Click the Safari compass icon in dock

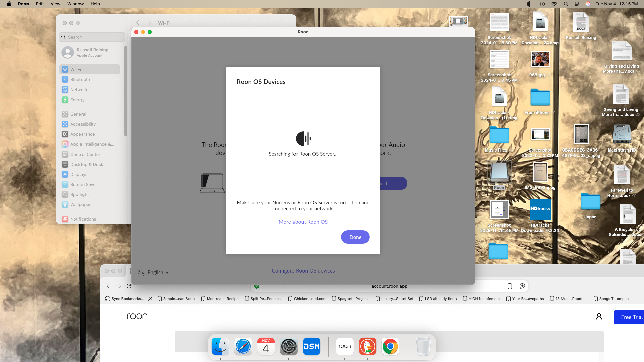coord(243,346)
